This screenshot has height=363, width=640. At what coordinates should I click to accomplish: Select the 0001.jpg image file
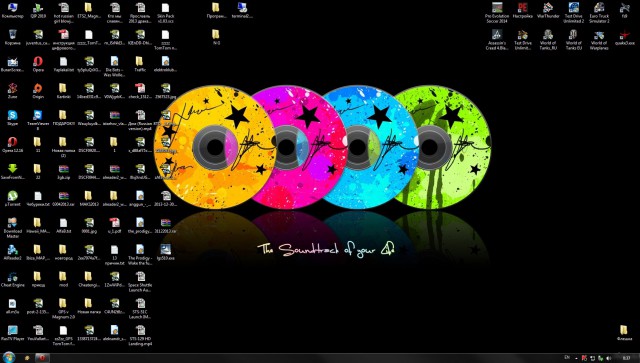point(89,226)
